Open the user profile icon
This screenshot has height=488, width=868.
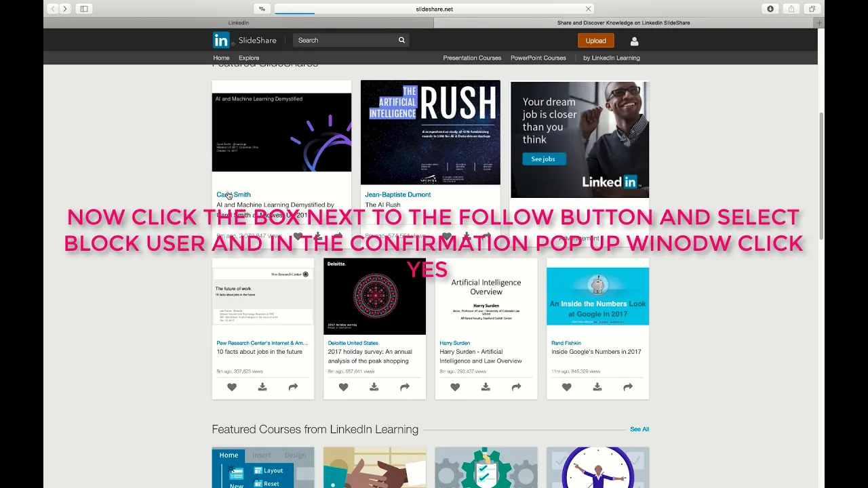click(x=634, y=41)
